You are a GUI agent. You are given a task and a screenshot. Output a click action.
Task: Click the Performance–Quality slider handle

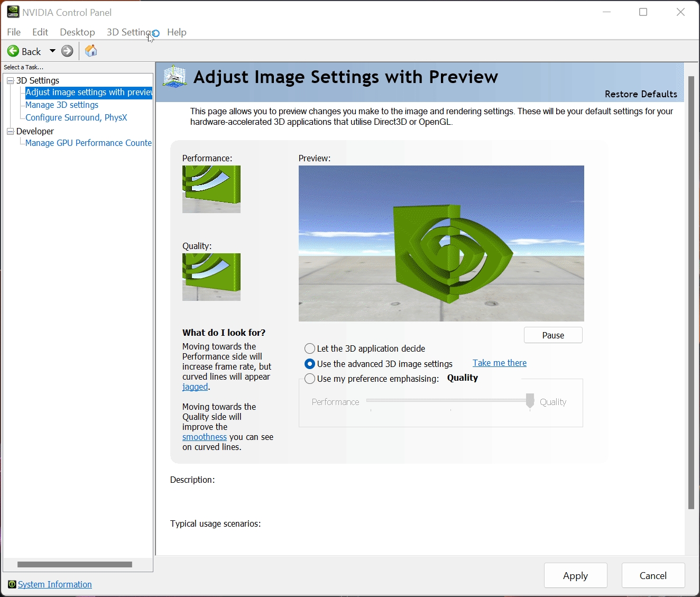(530, 401)
